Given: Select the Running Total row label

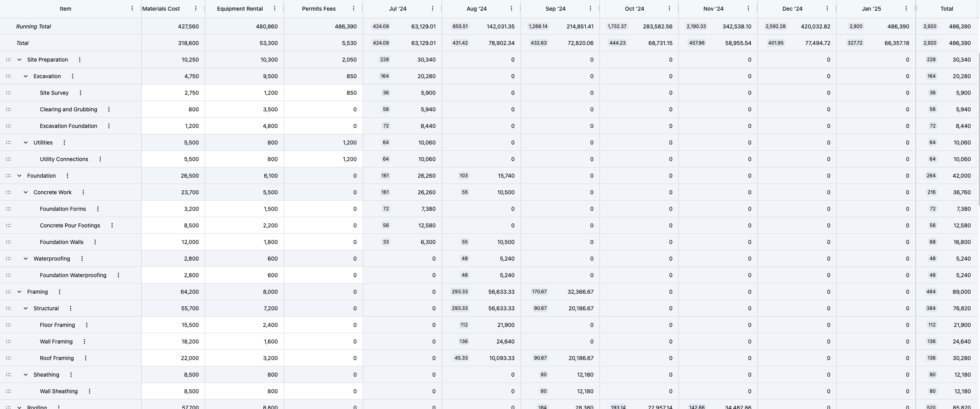Looking at the screenshot, I should point(34,26).
